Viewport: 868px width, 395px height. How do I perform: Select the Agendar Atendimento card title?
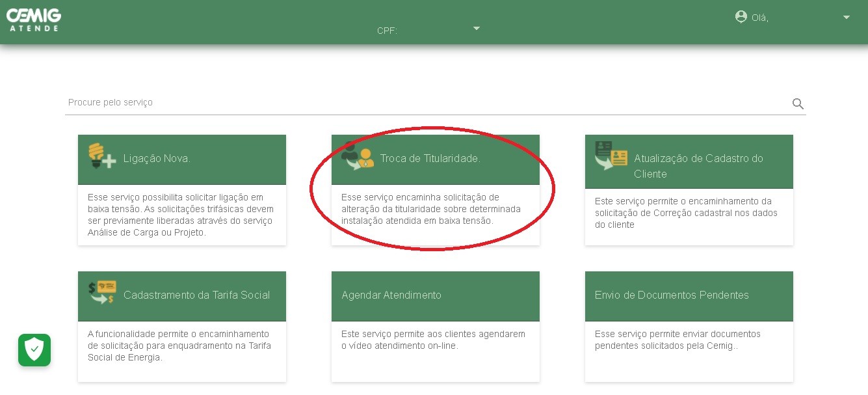pos(391,295)
